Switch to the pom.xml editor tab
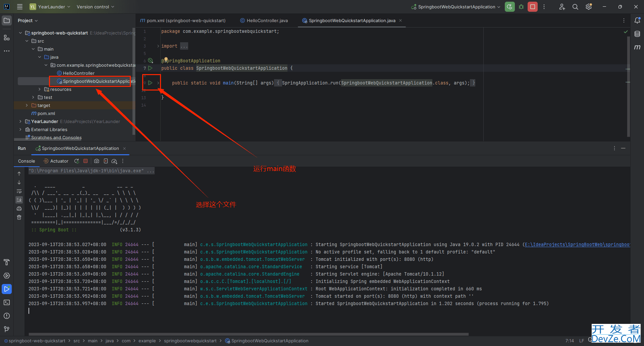This screenshot has height=346, width=644. coord(183,20)
